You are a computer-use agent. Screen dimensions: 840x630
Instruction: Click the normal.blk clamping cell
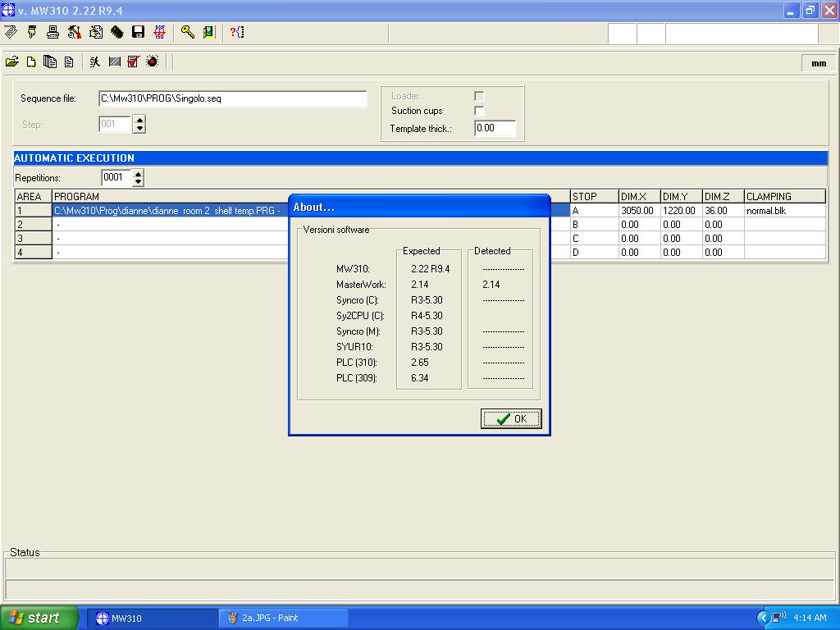click(x=785, y=211)
